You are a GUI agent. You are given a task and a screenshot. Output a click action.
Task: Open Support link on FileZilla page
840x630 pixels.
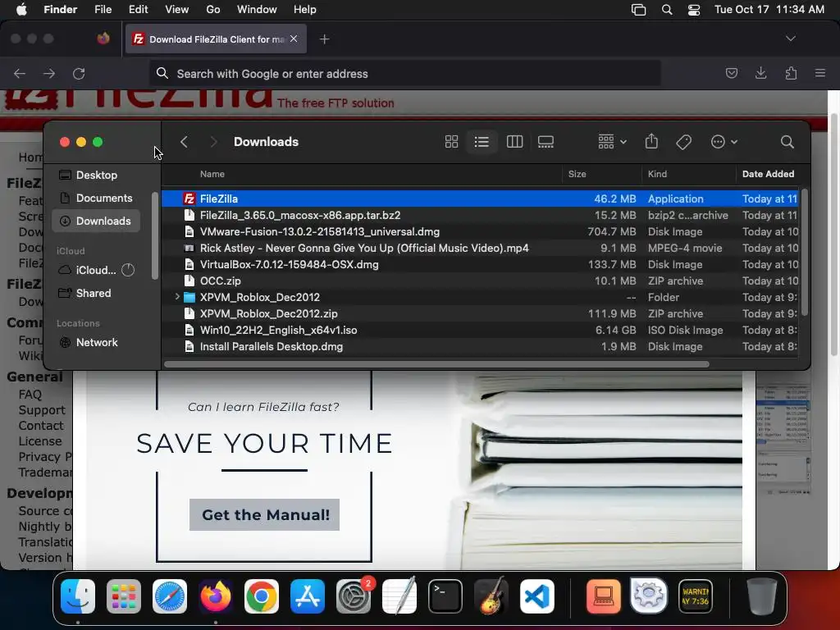[42, 410]
